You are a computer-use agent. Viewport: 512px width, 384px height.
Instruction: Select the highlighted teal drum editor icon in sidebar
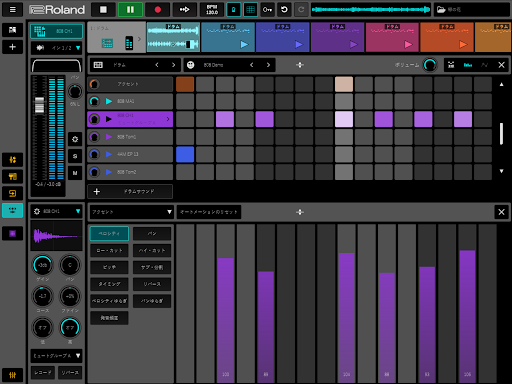pos(12,210)
